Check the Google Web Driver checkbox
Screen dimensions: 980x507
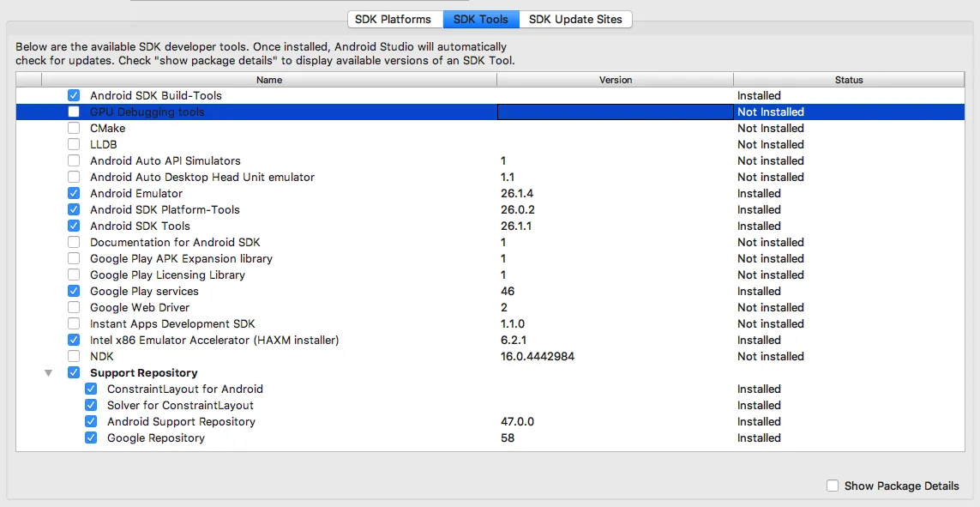[74, 307]
